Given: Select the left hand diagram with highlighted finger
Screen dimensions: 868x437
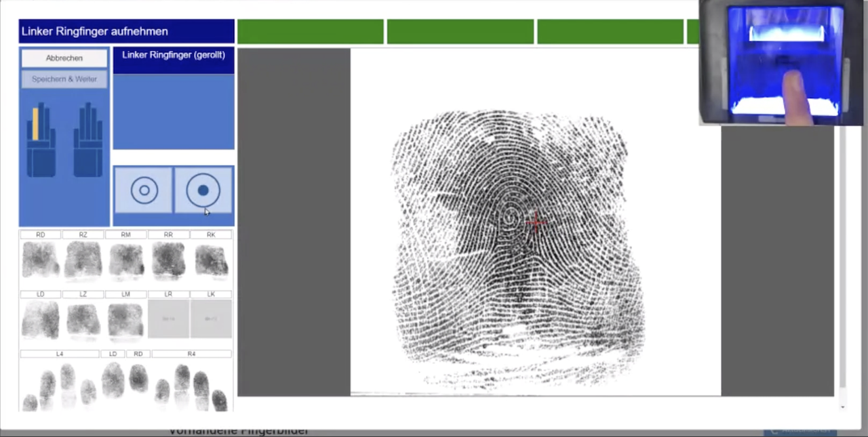Looking at the screenshot, I should click(41, 140).
